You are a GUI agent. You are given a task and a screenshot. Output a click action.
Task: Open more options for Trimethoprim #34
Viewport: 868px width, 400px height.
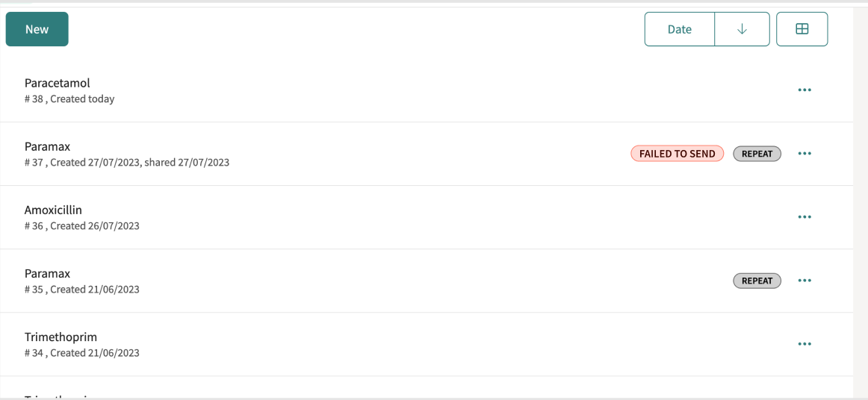pyautogui.click(x=805, y=344)
